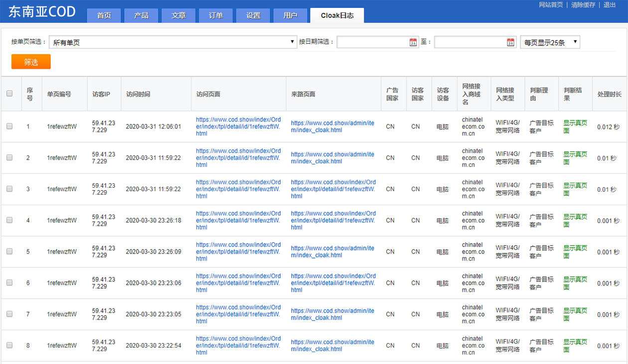Expand the 所有单页 filter dropdown
This screenshot has height=364, width=628.
173,42
